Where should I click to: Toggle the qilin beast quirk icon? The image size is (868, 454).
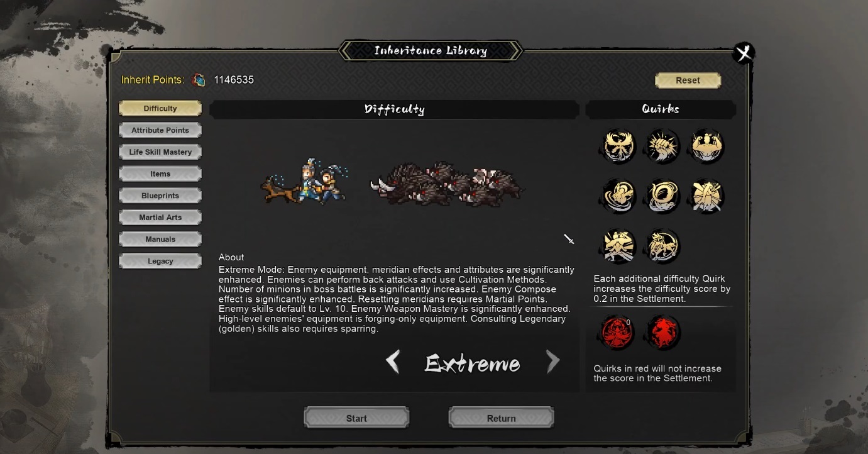click(x=662, y=245)
